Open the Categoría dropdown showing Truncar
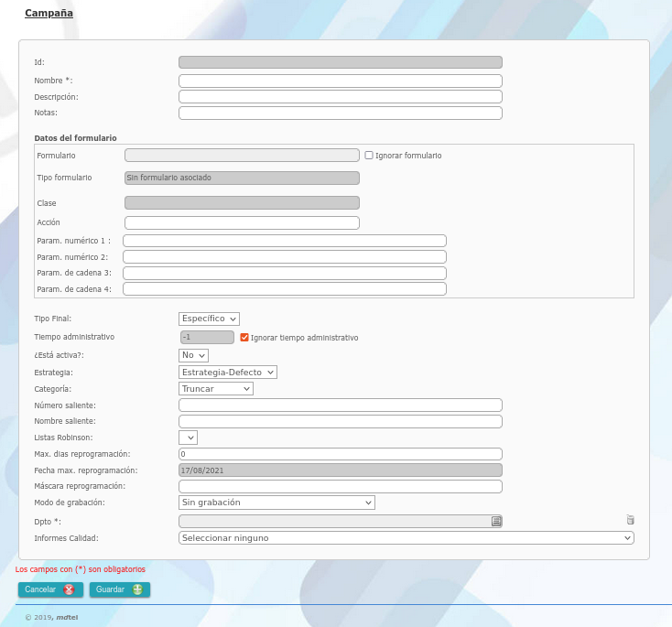Screen dimensions: 672x627 coord(215,389)
